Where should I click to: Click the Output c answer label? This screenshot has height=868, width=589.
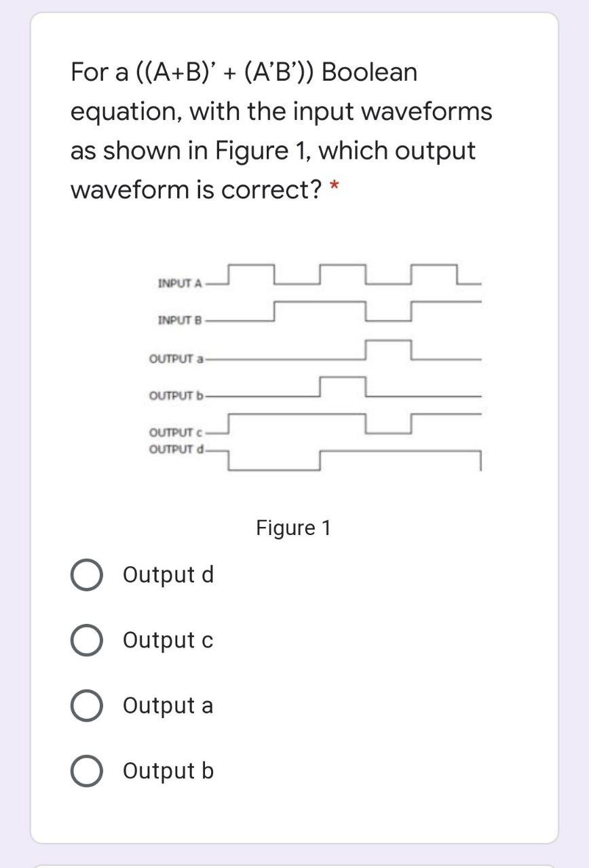[166, 640]
